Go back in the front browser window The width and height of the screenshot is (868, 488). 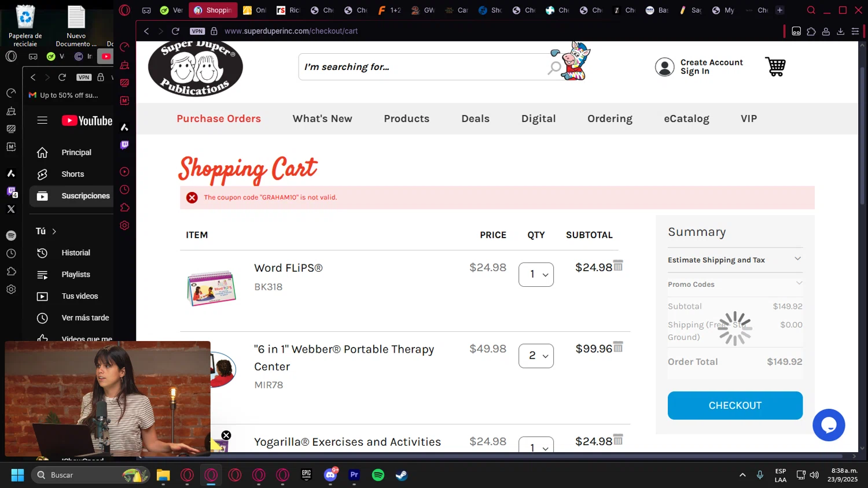pyautogui.click(x=146, y=31)
